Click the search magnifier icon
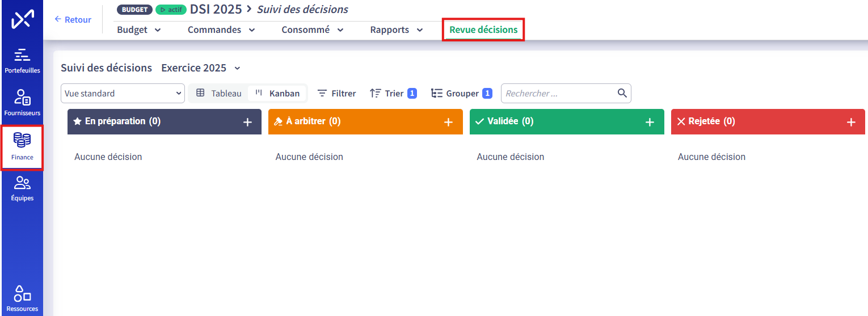The width and height of the screenshot is (868, 316). 622,93
